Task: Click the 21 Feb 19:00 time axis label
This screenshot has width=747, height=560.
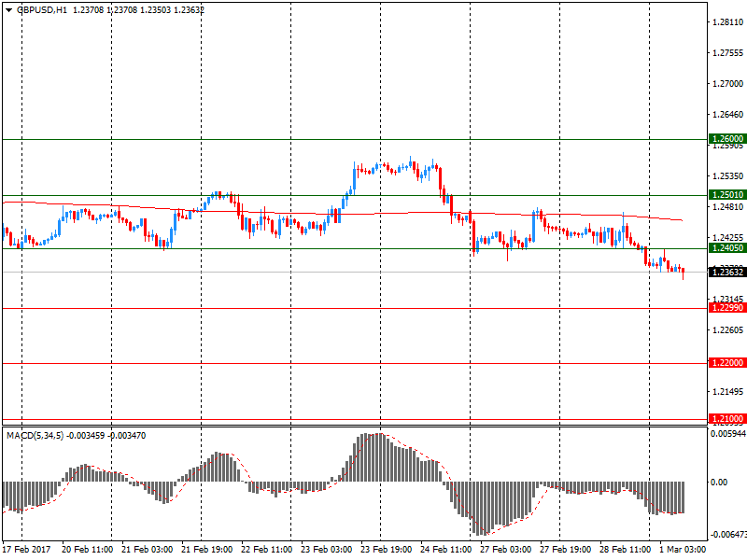Action: (206, 550)
